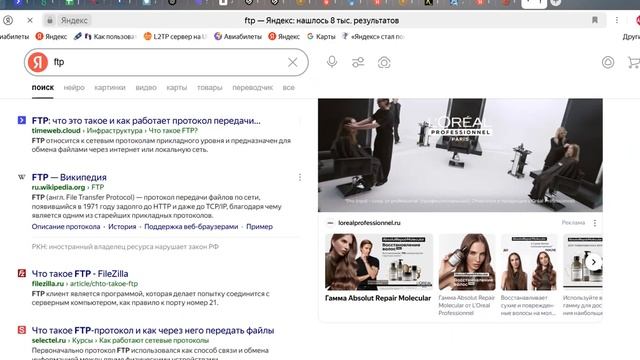Click the lock icon in address bar
The image size is (640, 360).
[50, 20]
